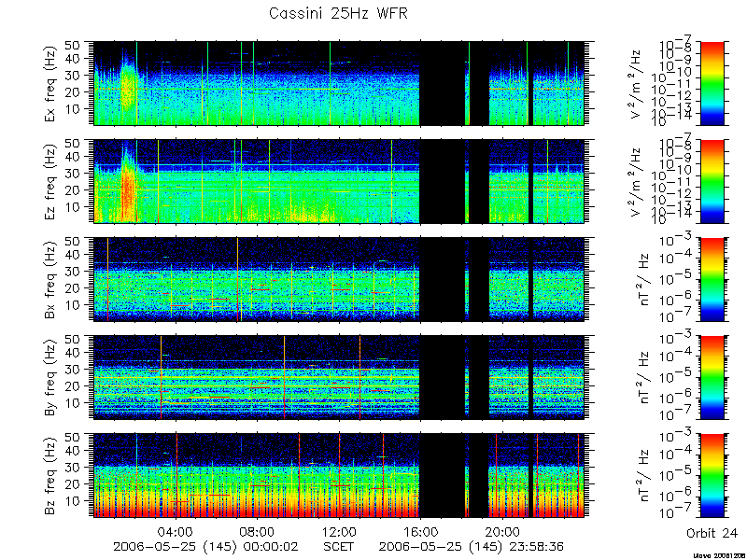Click the Orbit 24 label

712,533
